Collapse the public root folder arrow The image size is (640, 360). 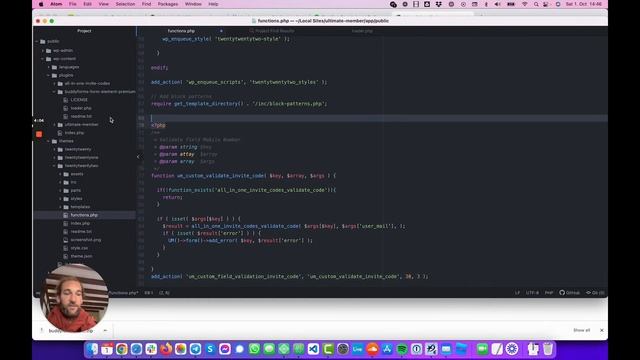point(37,41)
